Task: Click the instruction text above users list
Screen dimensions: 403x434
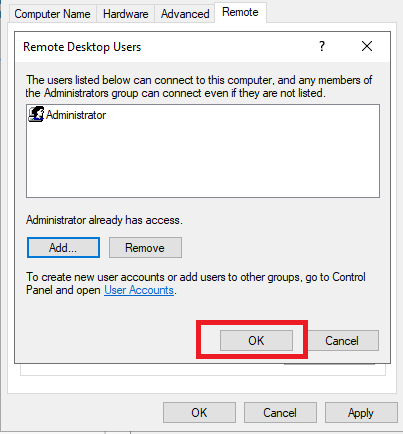Action: (199, 86)
